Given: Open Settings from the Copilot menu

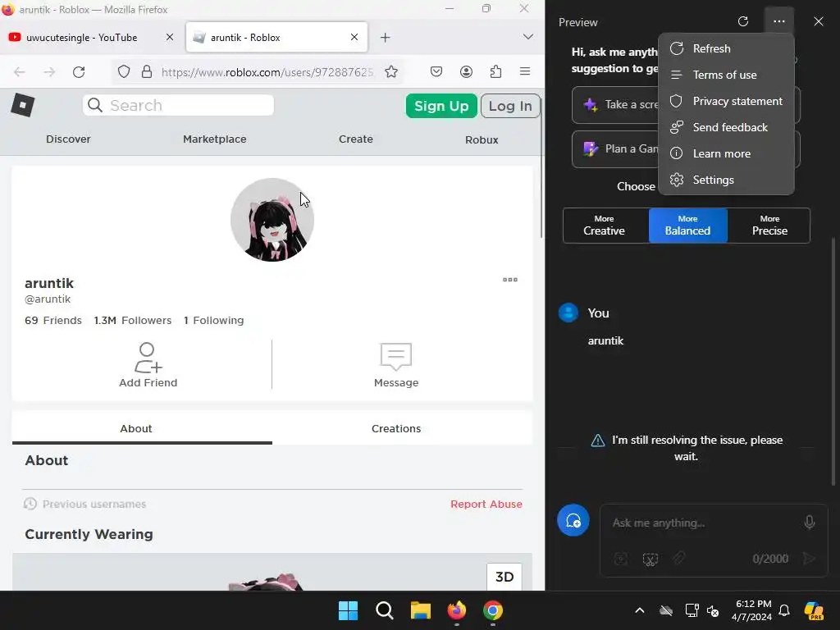Looking at the screenshot, I should coord(726,180).
